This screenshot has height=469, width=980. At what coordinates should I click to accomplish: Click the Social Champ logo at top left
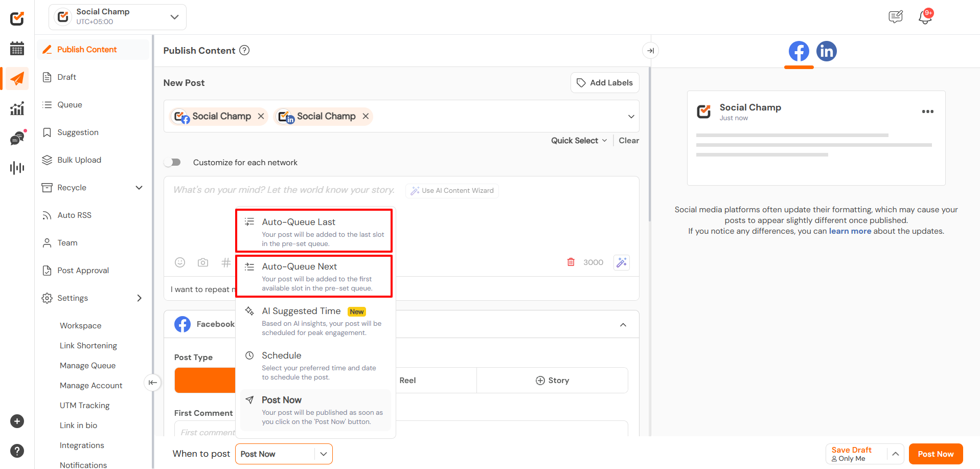17,19
